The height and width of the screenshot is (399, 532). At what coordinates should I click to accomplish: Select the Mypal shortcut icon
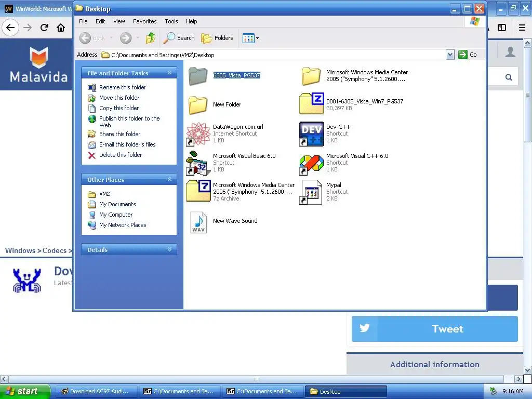coord(312,192)
